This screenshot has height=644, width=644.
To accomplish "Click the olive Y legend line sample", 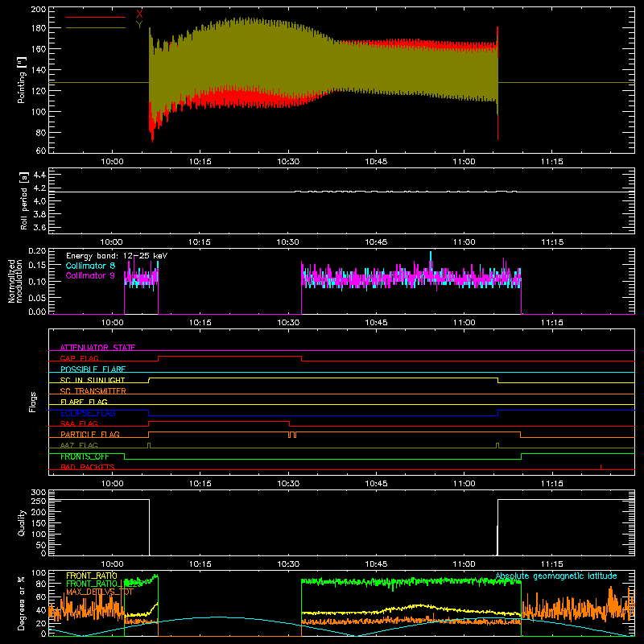I will point(96,27).
